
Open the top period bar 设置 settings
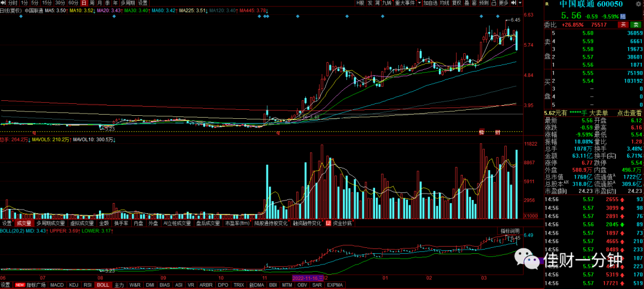click(142, 3)
